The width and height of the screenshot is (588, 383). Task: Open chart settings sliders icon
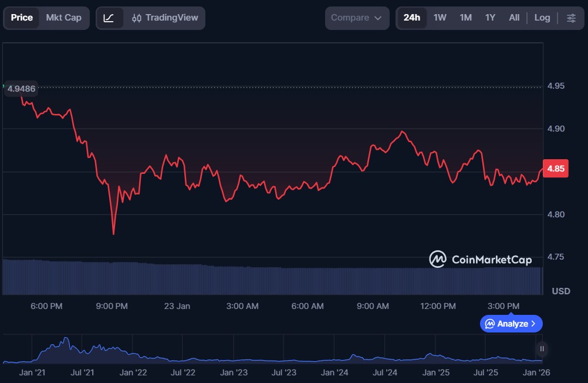571,18
